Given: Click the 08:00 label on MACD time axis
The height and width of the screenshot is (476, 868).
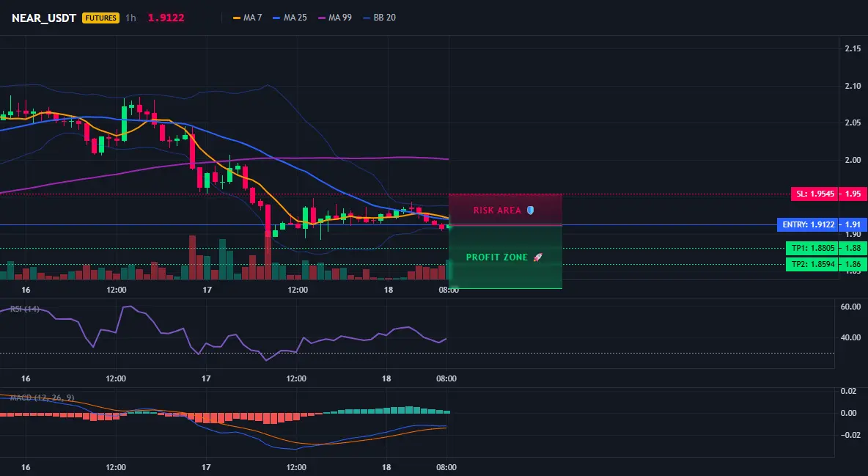Looking at the screenshot, I should [446, 467].
